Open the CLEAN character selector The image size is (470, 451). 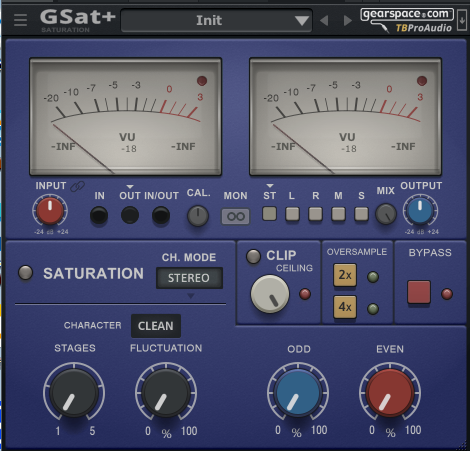tap(156, 326)
